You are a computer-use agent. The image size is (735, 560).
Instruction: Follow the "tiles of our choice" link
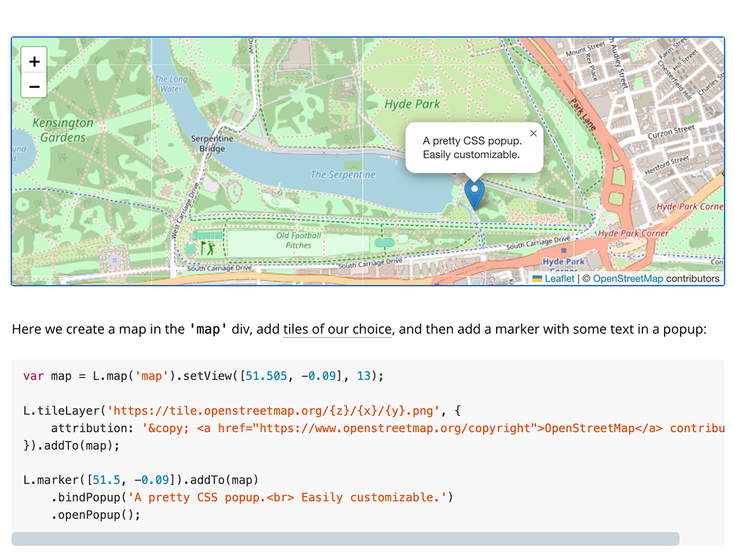click(337, 330)
